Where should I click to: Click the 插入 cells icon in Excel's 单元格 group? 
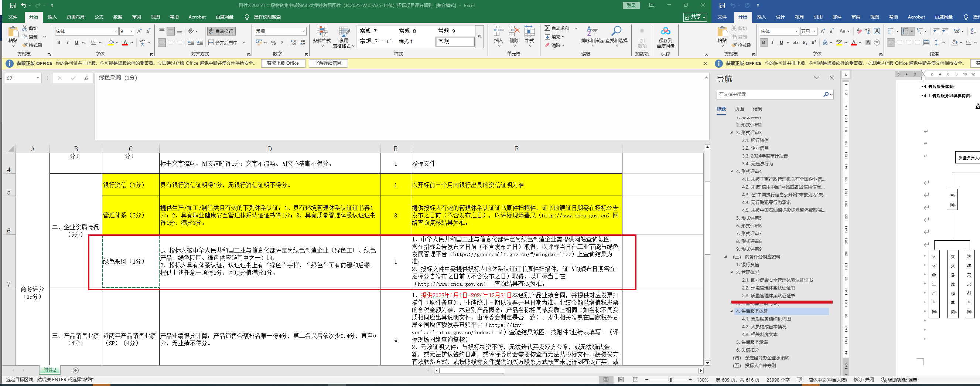[498, 31]
